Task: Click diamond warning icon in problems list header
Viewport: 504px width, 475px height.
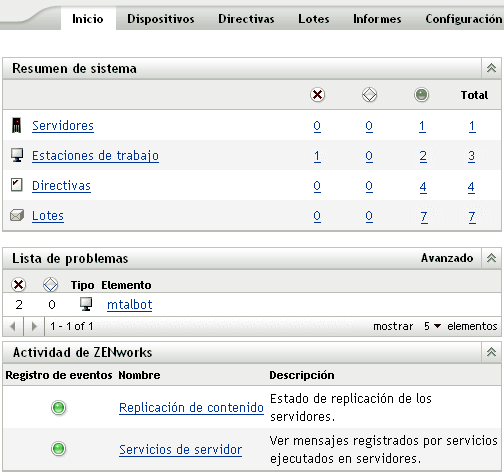Action: pos(51,285)
